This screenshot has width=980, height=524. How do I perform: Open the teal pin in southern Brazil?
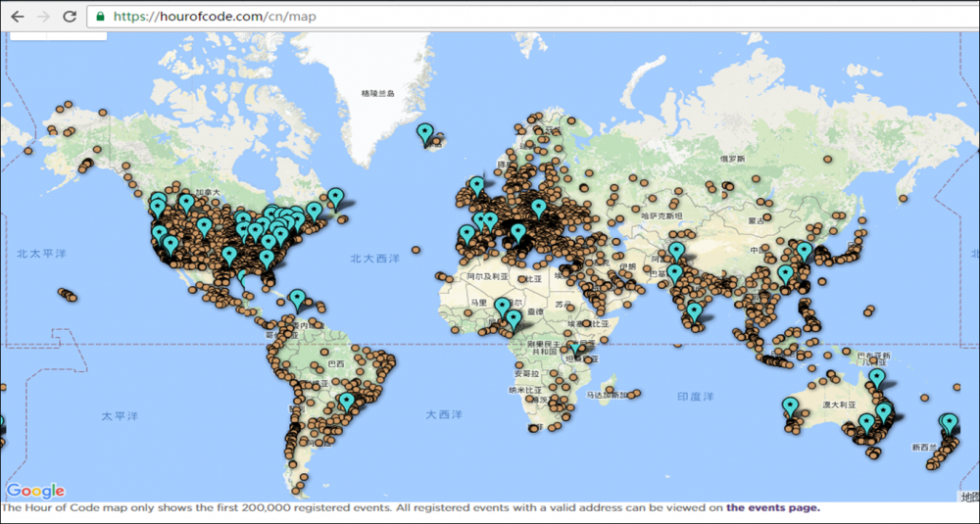tap(347, 403)
